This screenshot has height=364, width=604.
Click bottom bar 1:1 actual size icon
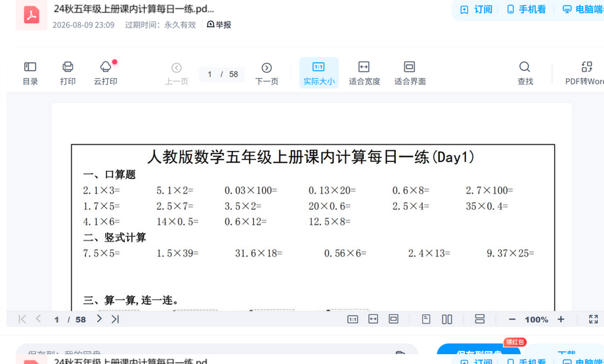point(353,319)
